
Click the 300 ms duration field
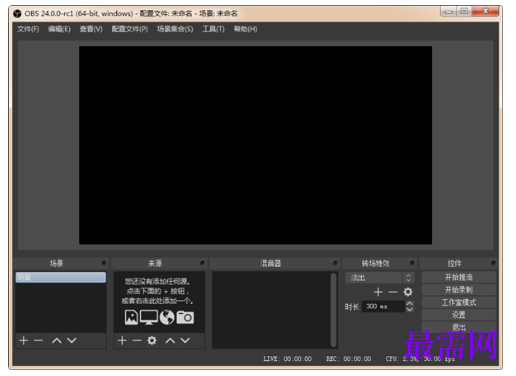tap(383, 306)
